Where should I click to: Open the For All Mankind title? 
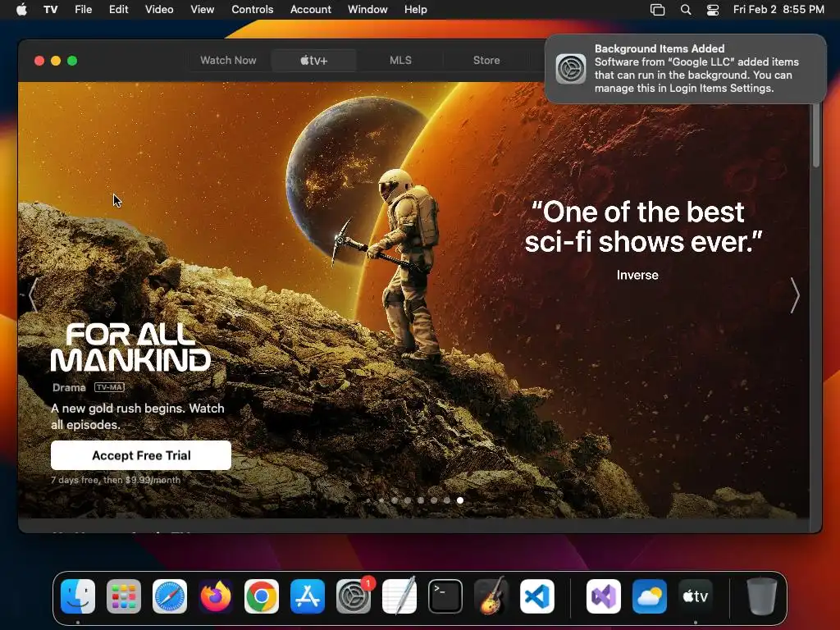tap(130, 347)
